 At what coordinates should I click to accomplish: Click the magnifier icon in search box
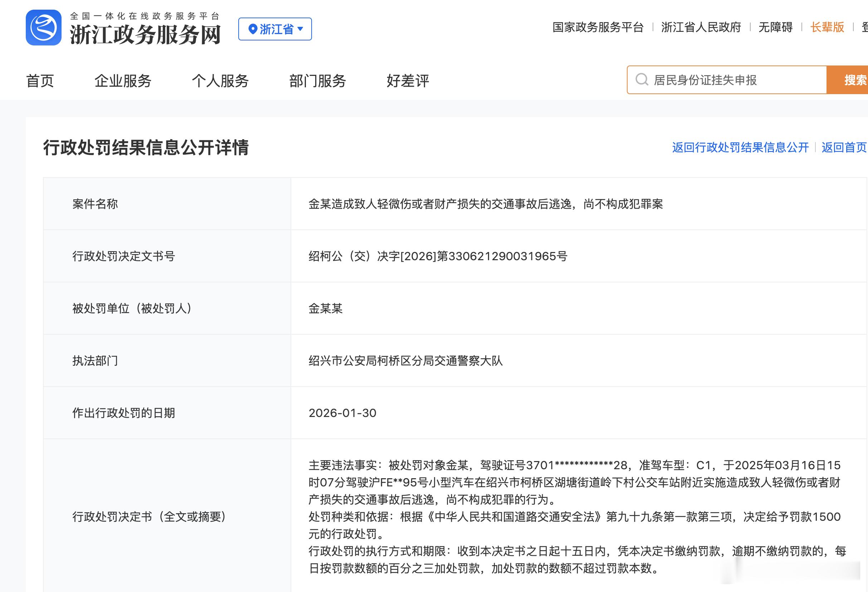point(642,79)
